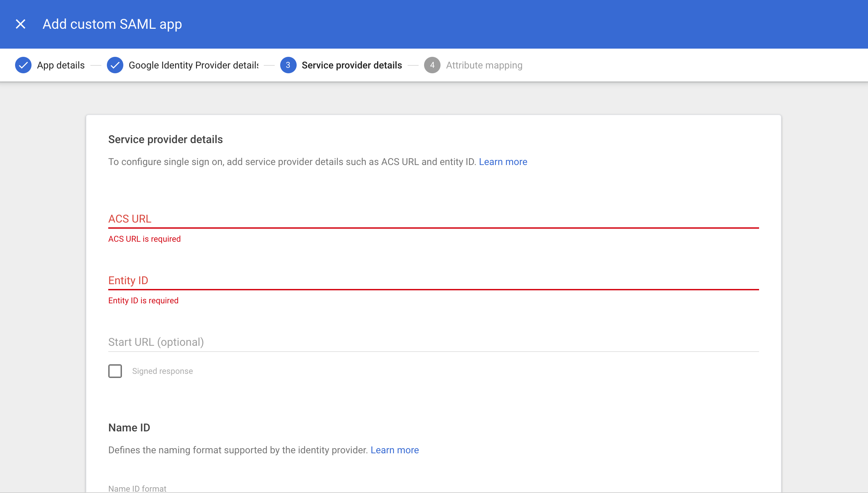Click the step 4 circle icon
The image size is (868, 493).
click(x=432, y=65)
